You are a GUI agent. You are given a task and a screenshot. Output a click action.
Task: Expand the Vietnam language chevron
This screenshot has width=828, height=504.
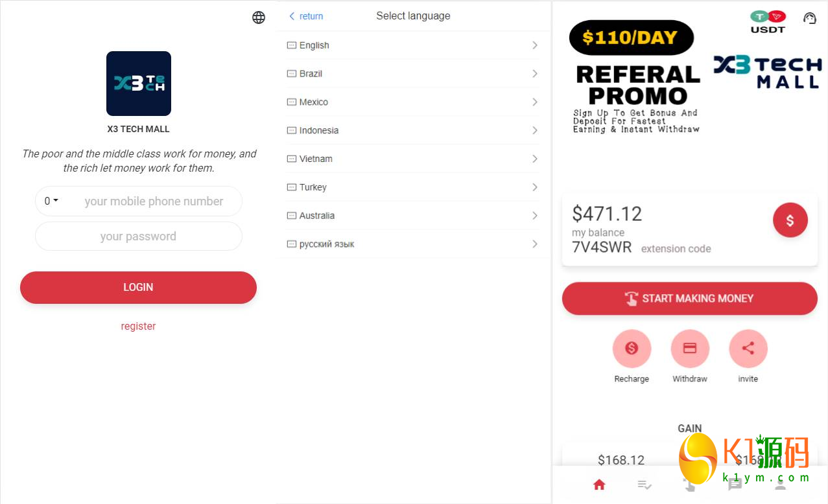[x=535, y=159]
